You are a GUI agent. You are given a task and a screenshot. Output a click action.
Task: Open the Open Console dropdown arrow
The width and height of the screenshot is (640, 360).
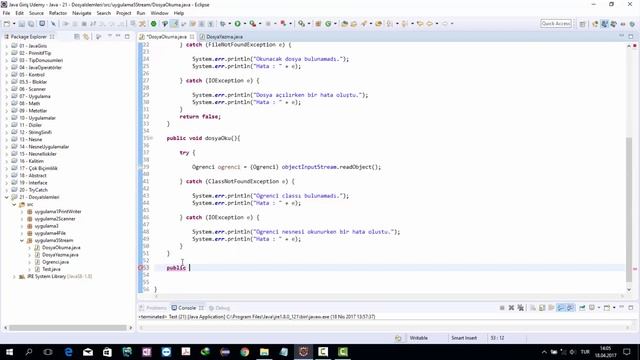(x=614, y=308)
